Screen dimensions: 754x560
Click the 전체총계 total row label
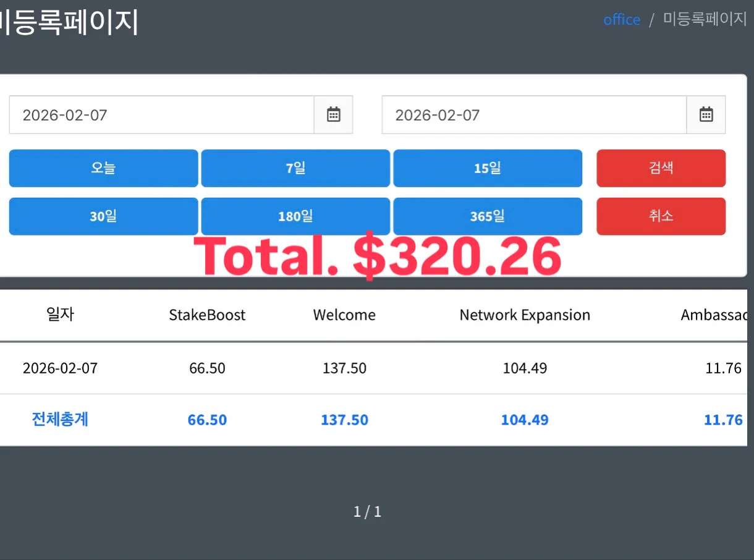click(60, 420)
